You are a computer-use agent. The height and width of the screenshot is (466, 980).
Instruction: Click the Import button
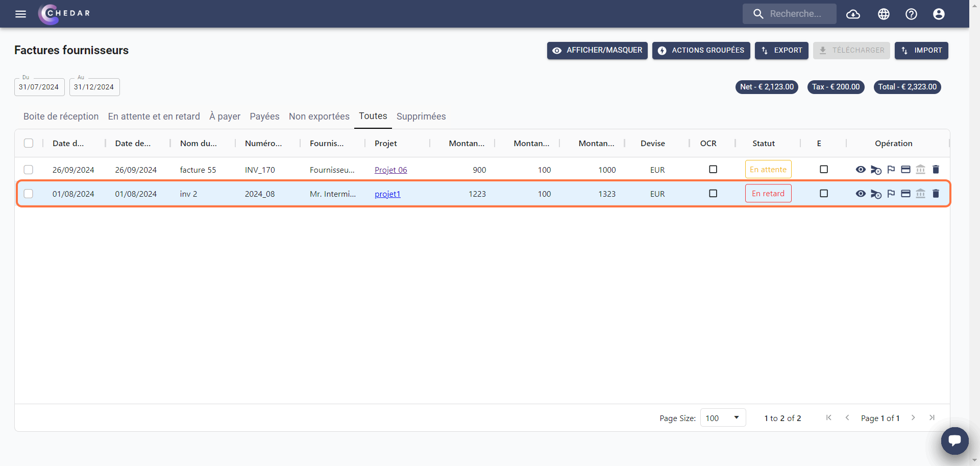coord(921,51)
